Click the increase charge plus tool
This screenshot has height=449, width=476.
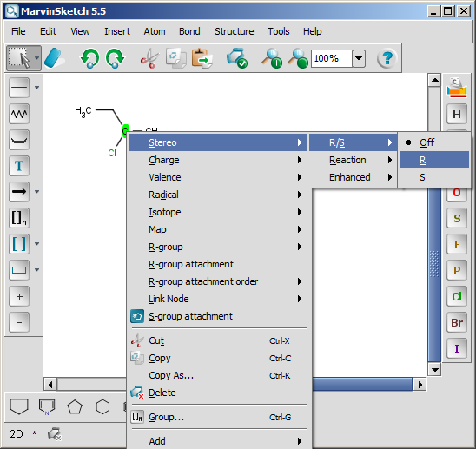point(19,296)
